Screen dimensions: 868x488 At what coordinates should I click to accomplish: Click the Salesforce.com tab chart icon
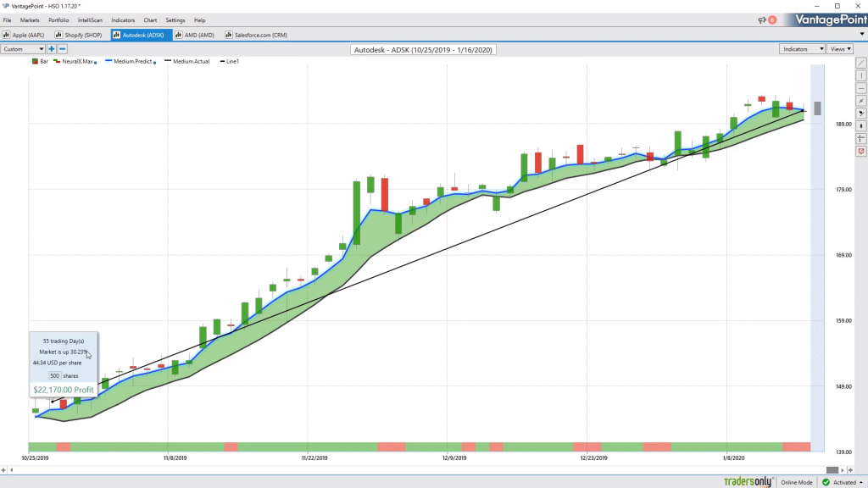coord(228,35)
